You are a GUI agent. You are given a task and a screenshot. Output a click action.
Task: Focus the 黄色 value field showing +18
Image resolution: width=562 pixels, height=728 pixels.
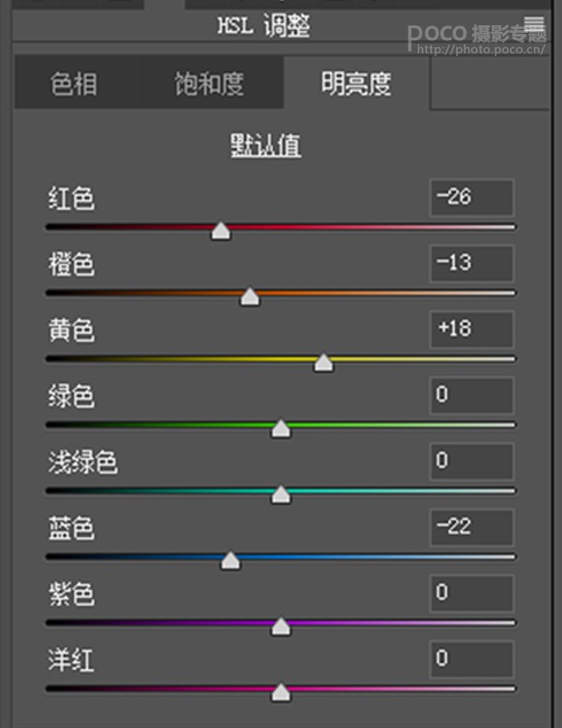(x=472, y=330)
